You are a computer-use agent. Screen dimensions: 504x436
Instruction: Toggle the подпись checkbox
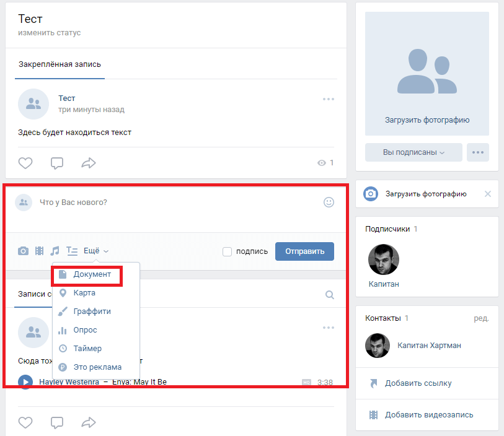click(228, 251)
